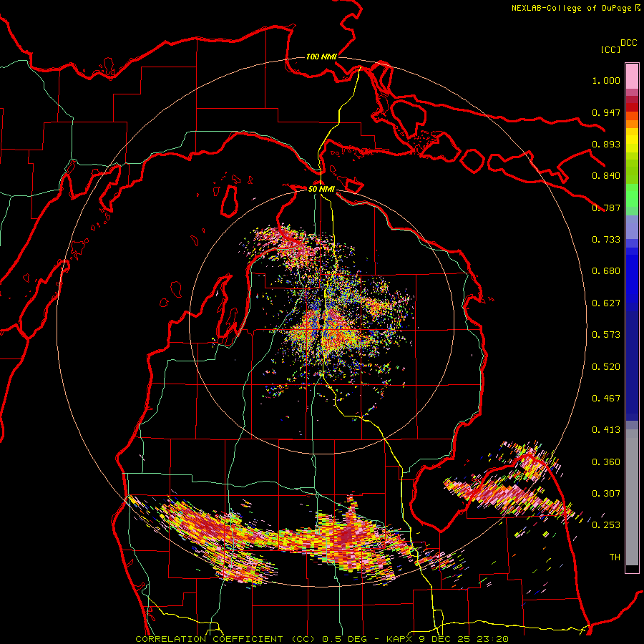
Task: Click the TH threshold label on the scale
Action: point(615,557)
